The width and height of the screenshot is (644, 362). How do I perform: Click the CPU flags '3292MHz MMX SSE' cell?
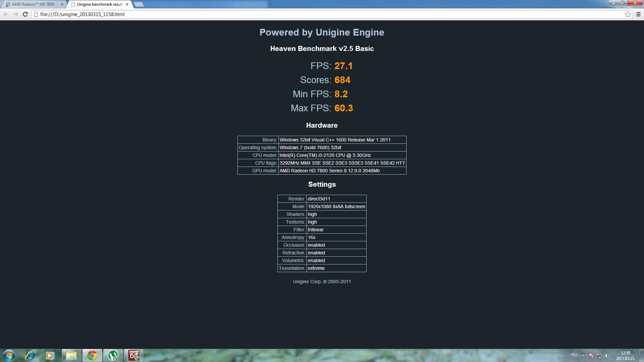pyautogui.click(x=342, y=163)
